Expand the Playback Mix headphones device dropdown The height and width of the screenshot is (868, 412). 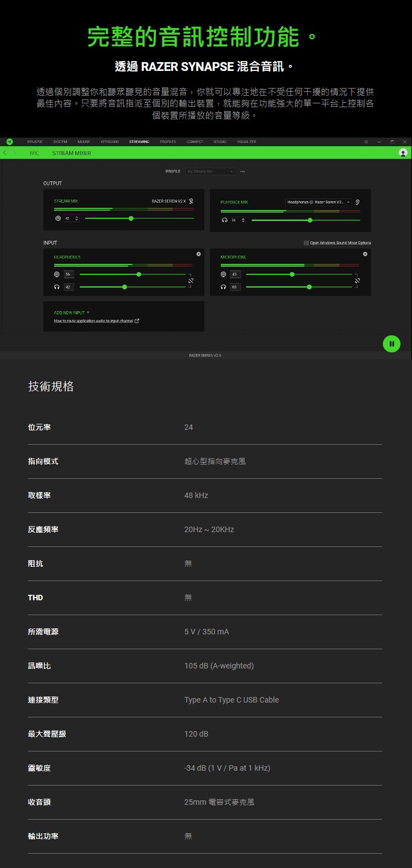point(318,202)
